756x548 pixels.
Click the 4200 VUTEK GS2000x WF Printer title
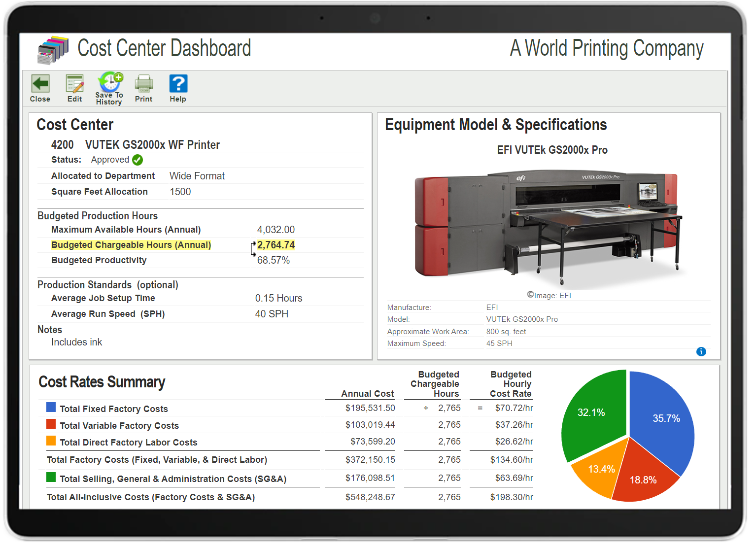(x=136, y=145)
